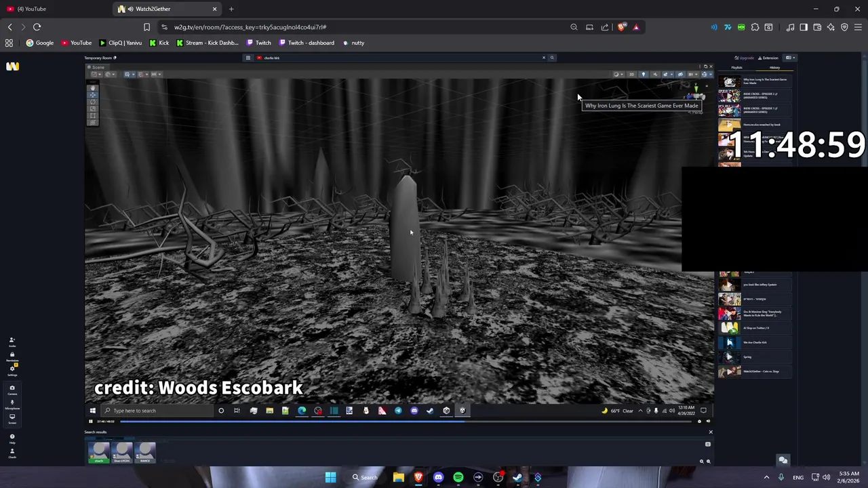Open the Invite option in Watch2Gether sidebar
Viewport: 868px width, 488px height.
[x=12, y=342]
